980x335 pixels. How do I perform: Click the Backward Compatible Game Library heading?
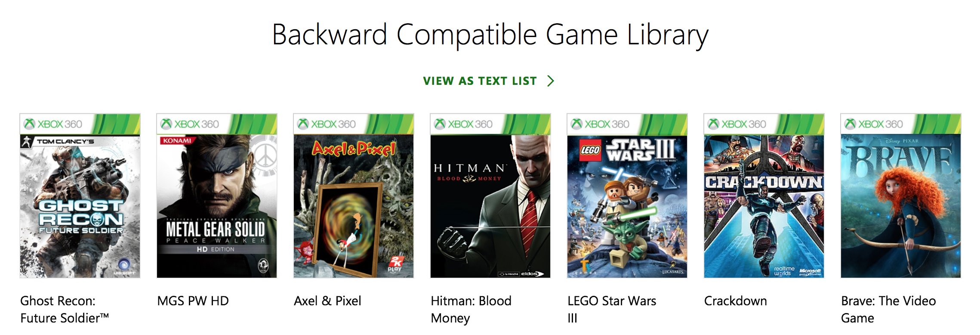[x=490, y=34]
